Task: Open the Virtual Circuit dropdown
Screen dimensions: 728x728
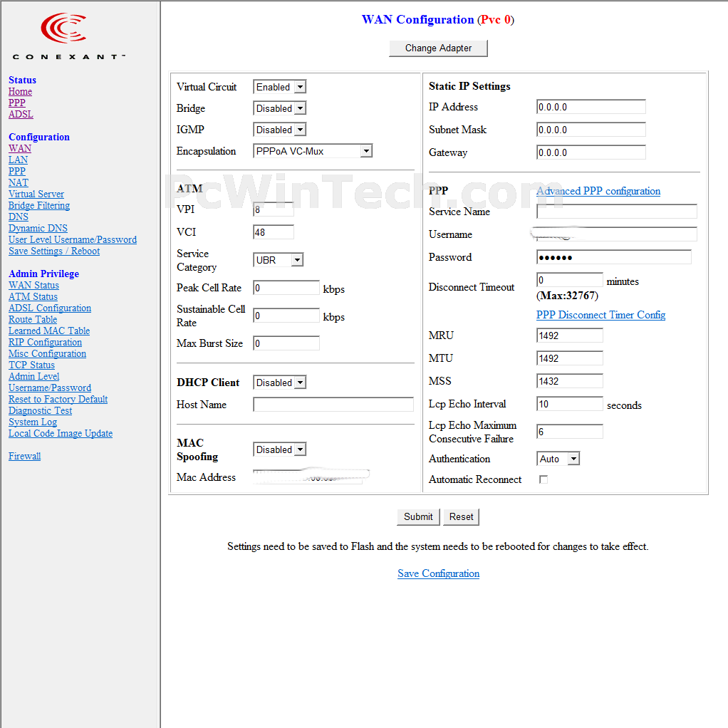Action: coord(279,87)
